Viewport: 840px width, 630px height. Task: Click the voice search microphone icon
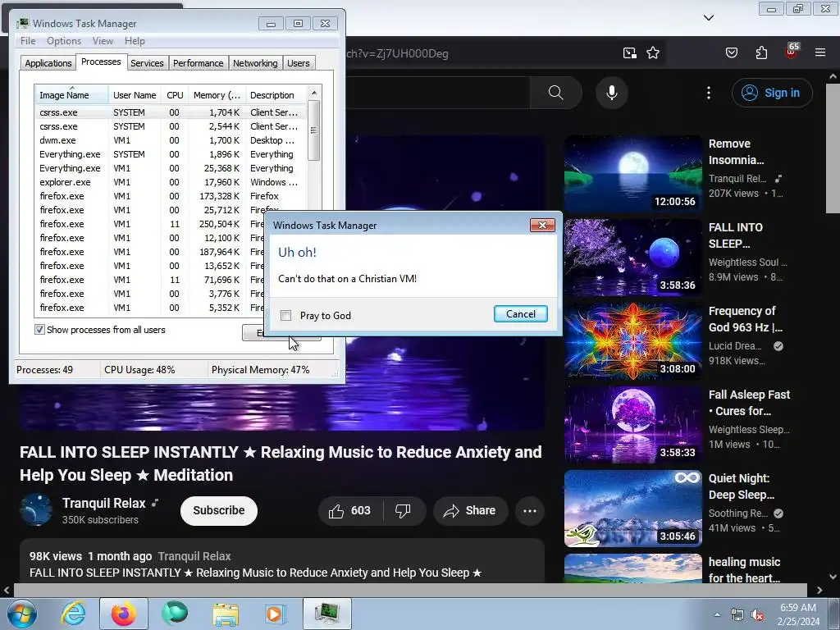coord(612,93)
